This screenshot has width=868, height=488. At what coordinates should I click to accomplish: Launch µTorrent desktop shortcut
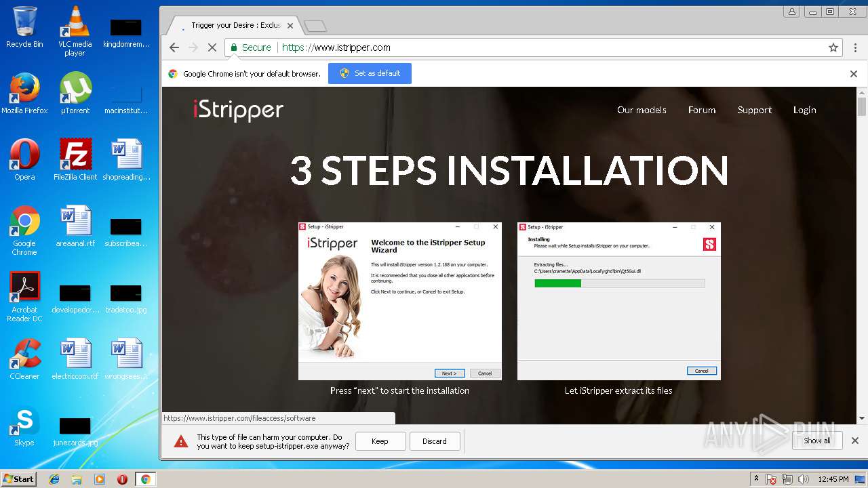tap(75, 94)
